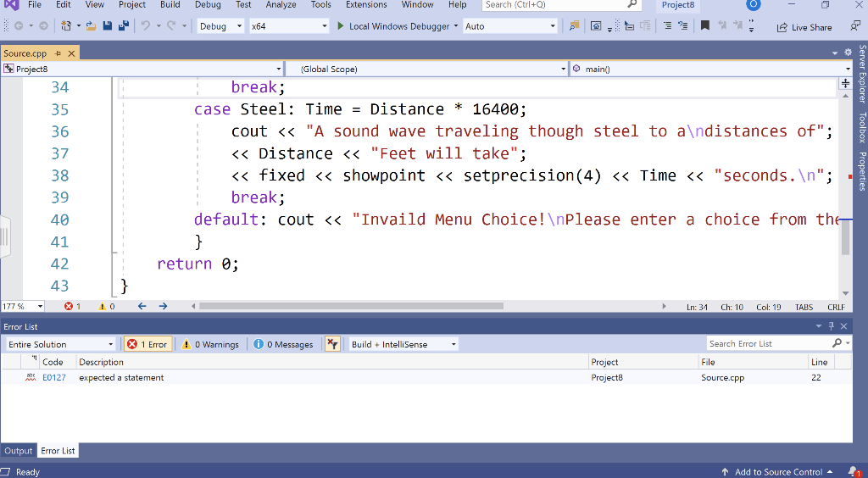Click the Open File folder icon
Viewport: 868px width, 478px height.
tap(92, 26)
